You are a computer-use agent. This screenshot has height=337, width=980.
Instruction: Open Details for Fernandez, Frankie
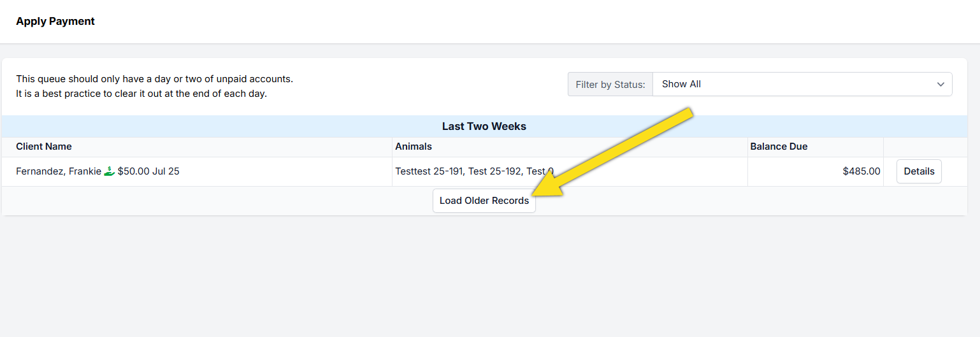[918, 171]
